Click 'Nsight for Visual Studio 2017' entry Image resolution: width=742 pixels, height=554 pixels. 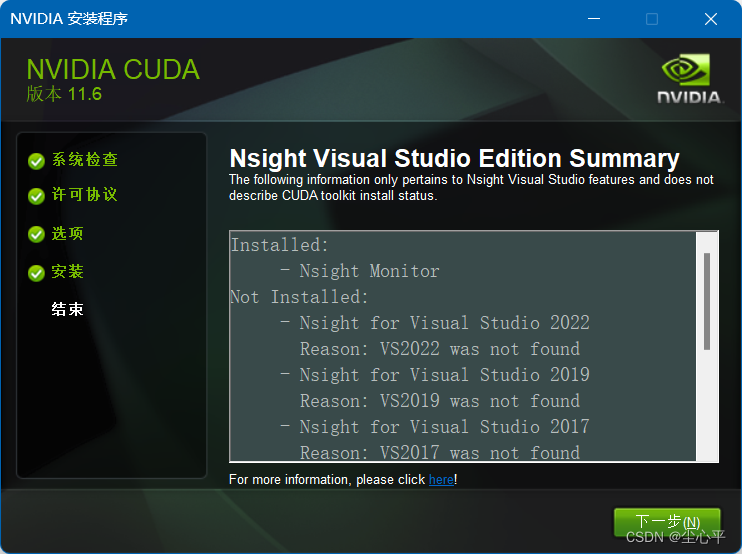(x=444, y=427)
